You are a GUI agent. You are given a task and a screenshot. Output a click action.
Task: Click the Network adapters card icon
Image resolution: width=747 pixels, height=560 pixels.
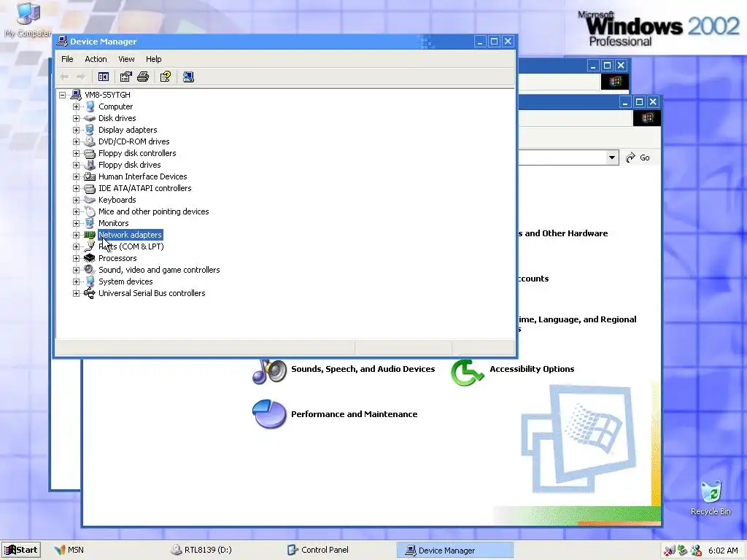[x=90, y=235]
